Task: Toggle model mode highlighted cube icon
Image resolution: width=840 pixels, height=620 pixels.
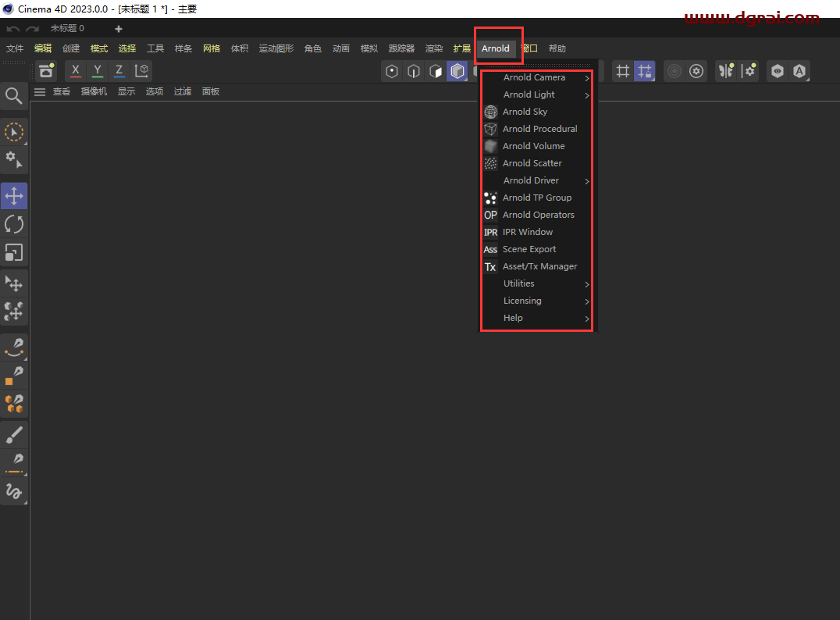Action: (x=457, y=71)
